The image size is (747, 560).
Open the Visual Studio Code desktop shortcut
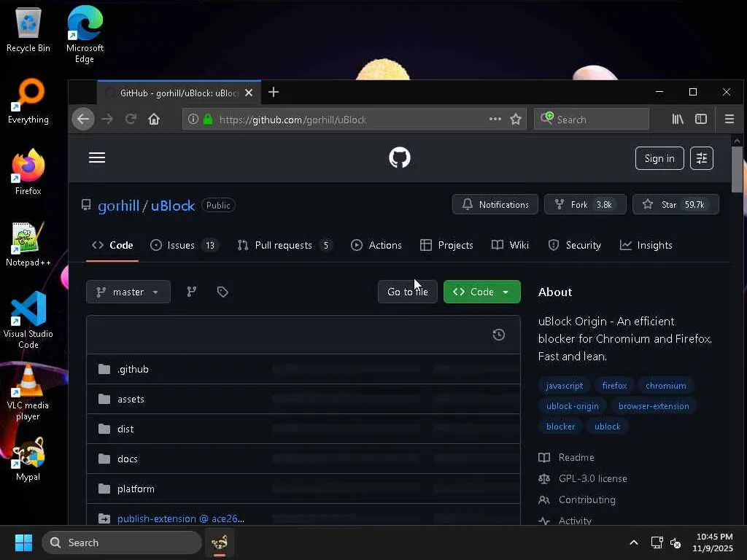pos(28,319)
